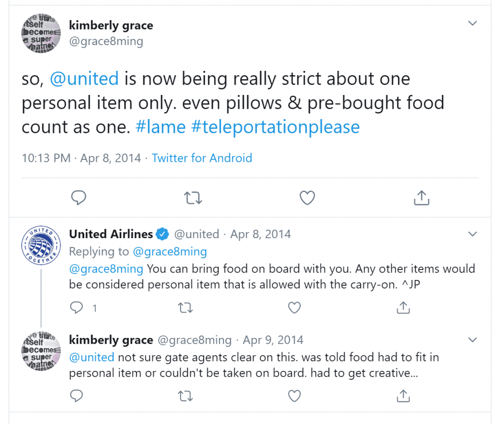Open options chevron on Apr 9 reply
Screen dimensions: 504x424
[472, 339]
